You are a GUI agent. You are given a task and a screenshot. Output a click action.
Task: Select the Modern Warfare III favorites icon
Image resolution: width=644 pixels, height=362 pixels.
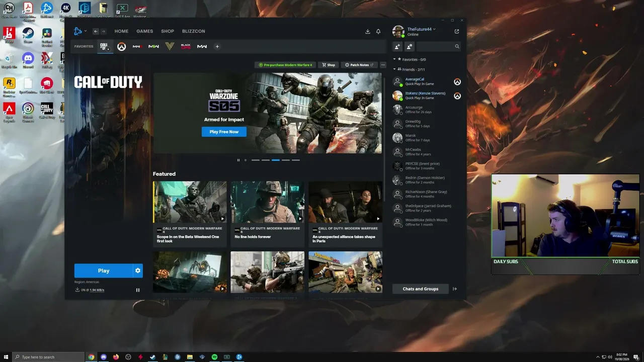(137, 46)
